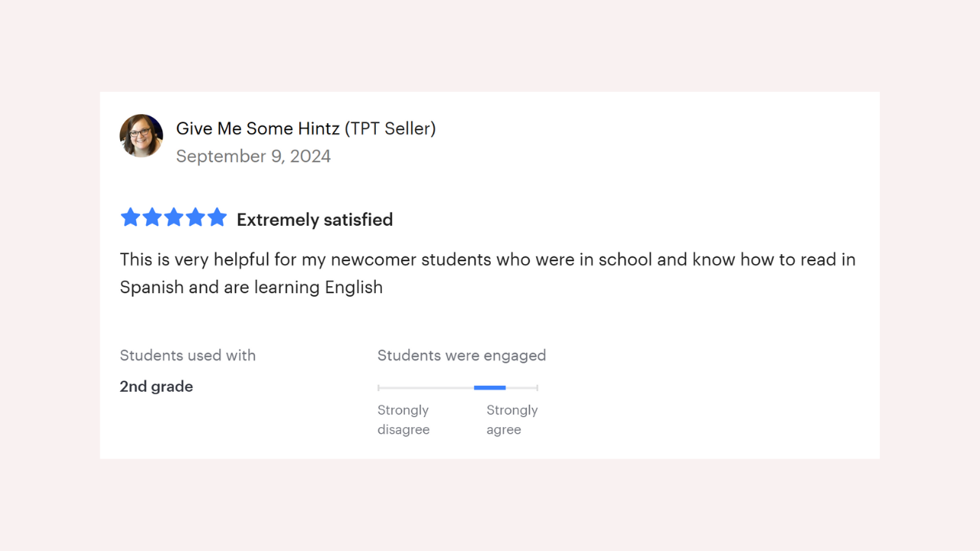Click the reviewer's profile photo
This screenshot has width=980, height=551.
pos(142,135)
